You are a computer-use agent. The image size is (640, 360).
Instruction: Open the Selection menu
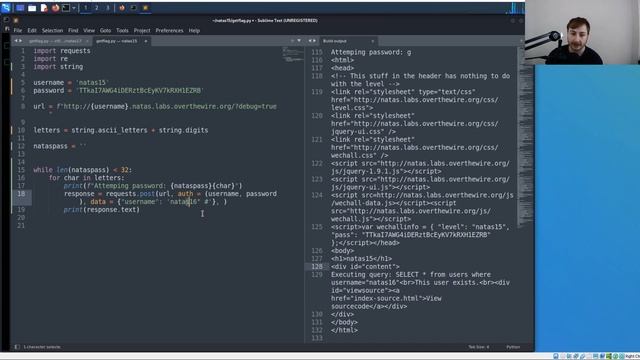pyautogui.click(x=52, y=31)
